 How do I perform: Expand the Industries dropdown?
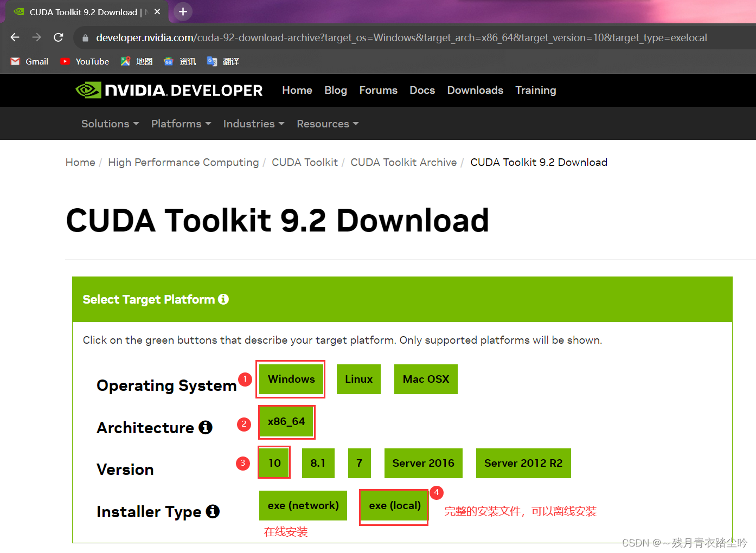coord(254,124)
